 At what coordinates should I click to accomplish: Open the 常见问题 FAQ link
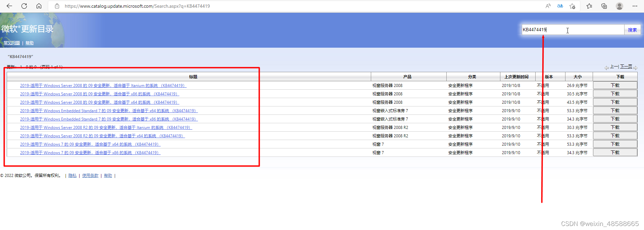tap(12, 43)
